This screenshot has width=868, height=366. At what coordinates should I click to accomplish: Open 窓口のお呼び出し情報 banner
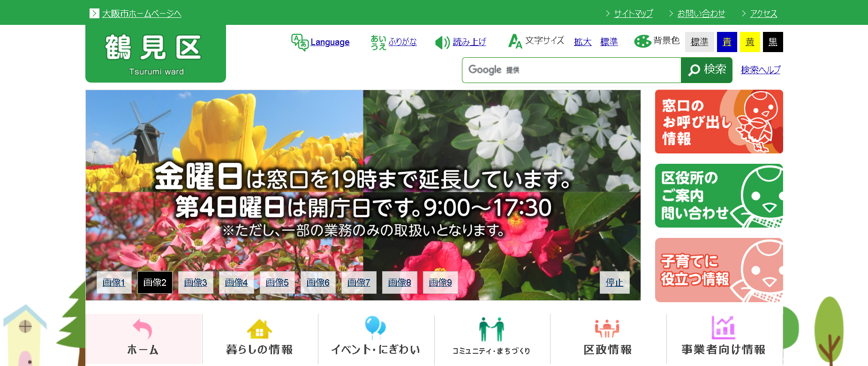click(x=719, y=122)
